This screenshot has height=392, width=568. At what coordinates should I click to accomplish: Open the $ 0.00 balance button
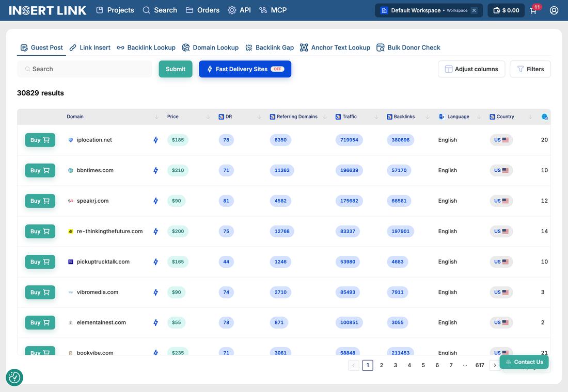[x=506, y=10]
